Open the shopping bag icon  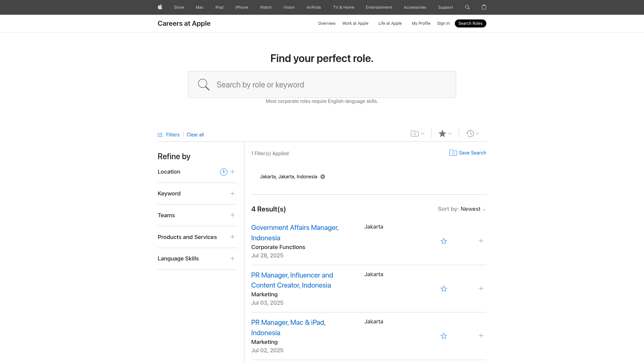484,7
